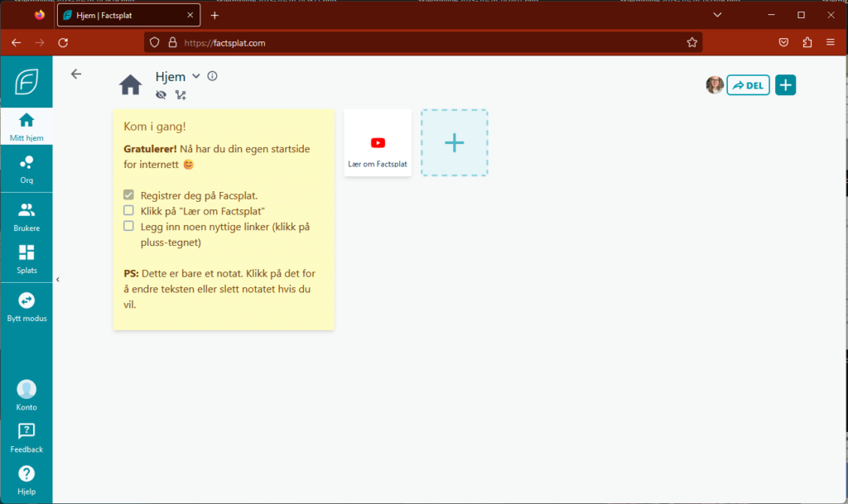Check the "Legg inn noen nyttige linker" box

pos(128,226)
